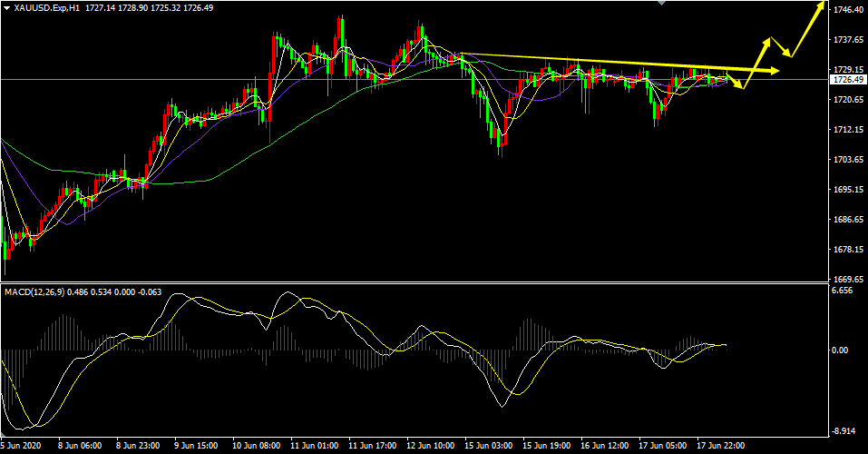Click the 1737.65 price scale label
Screen dimensions: 868x454
(x=846, y=40)
